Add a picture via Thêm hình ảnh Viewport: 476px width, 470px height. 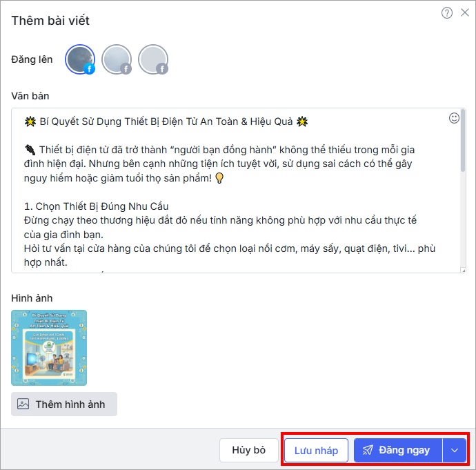coord(64,404)
